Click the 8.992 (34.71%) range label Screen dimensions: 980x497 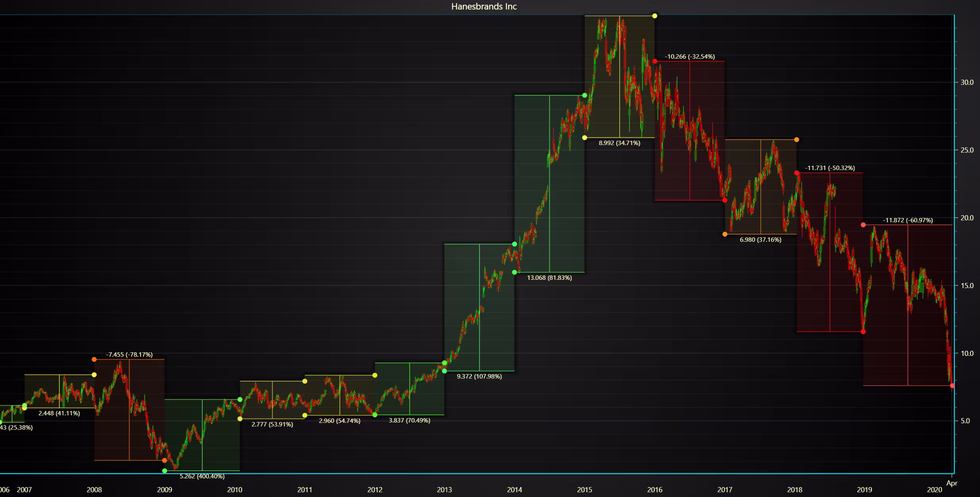click(x=619, y=143)
